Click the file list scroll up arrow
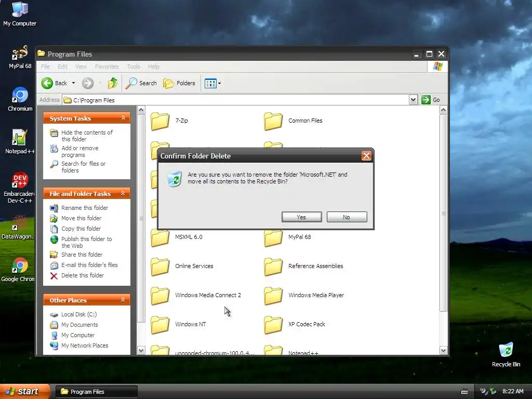 [443, 110]
